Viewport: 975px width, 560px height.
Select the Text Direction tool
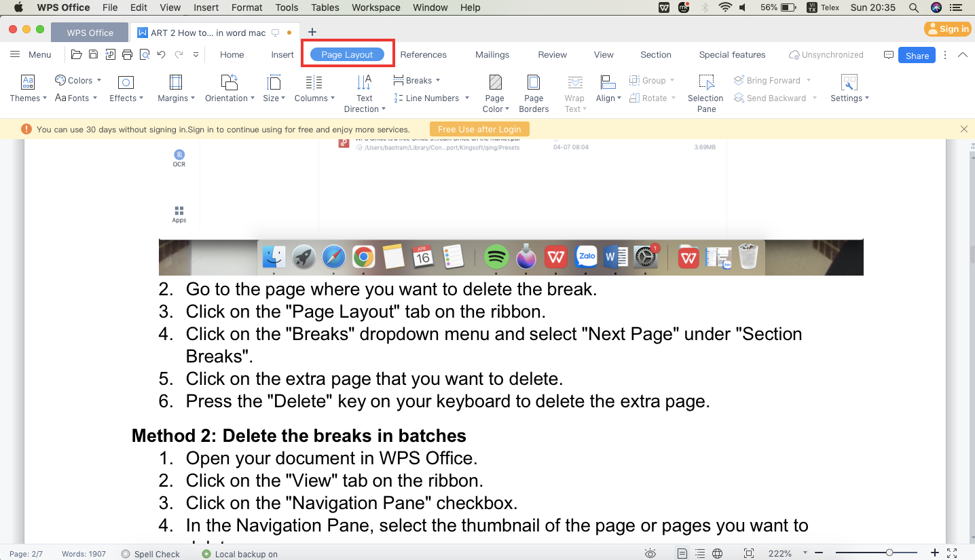[364, 92]
